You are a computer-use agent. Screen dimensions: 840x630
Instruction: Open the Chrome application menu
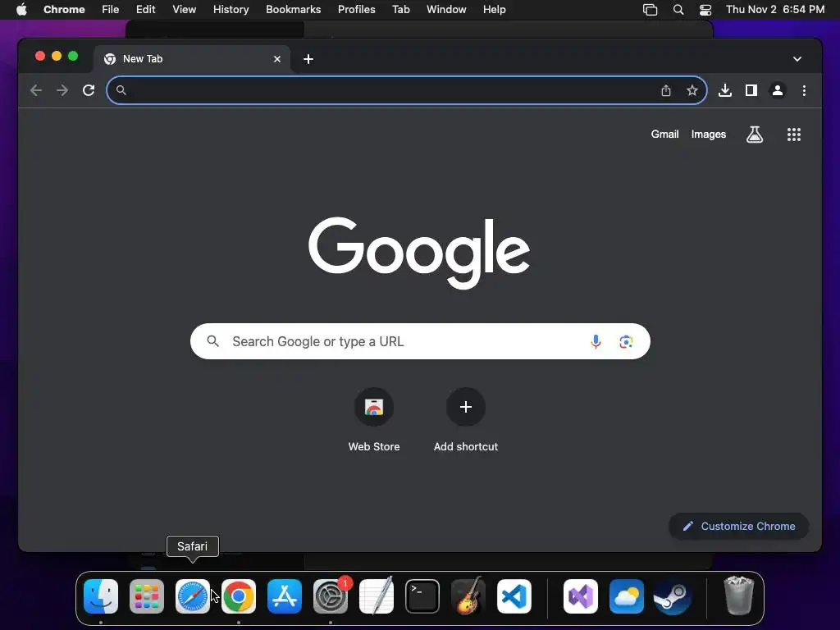[64, 10]
